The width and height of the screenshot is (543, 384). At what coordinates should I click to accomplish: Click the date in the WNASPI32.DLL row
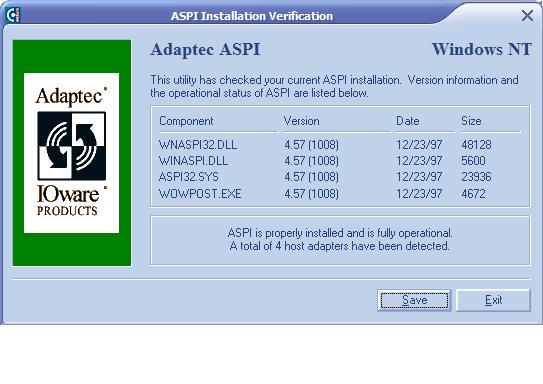click(x=419, y=144)
